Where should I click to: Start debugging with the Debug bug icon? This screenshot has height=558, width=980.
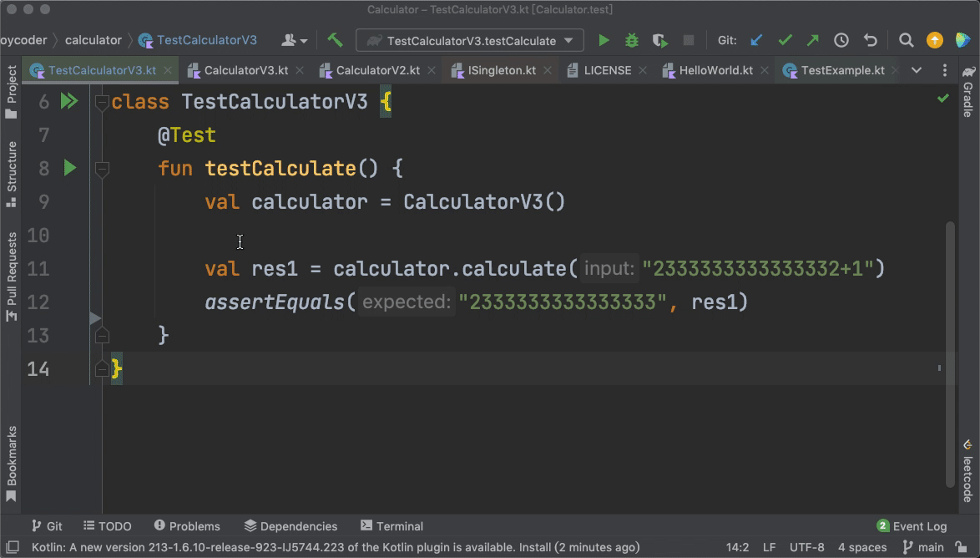(x=632, y=40)
